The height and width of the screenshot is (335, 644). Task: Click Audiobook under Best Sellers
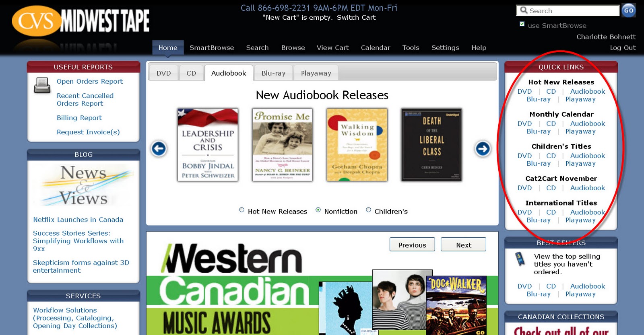pos(588,286)
